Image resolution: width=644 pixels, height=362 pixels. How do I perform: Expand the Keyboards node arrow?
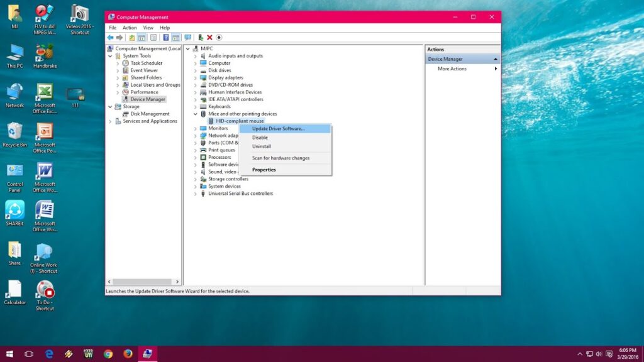coord(196,107)
